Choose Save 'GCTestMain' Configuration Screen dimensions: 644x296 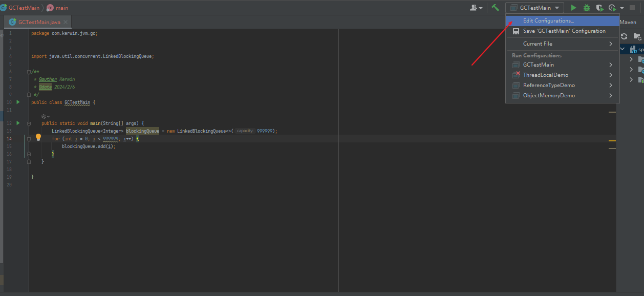[x=564, y=31]
